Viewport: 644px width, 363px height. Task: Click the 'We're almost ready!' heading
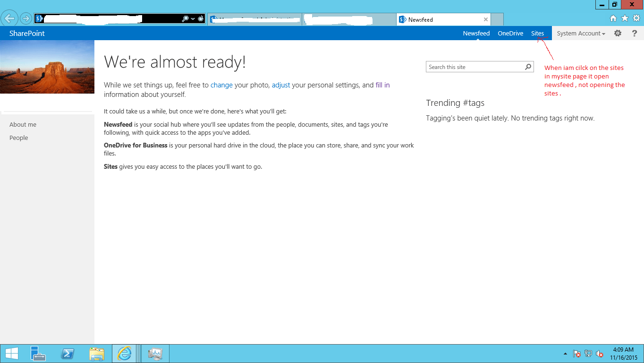175,62
